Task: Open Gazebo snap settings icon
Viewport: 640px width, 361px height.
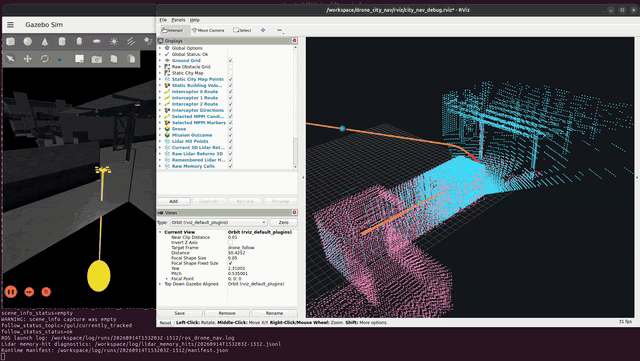Action: point(61,60)
